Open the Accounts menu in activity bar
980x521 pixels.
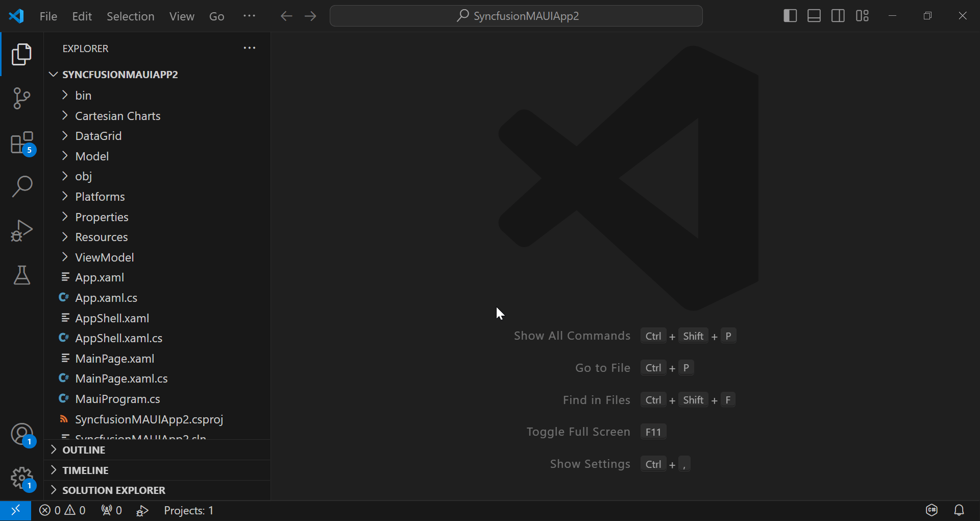21,434
